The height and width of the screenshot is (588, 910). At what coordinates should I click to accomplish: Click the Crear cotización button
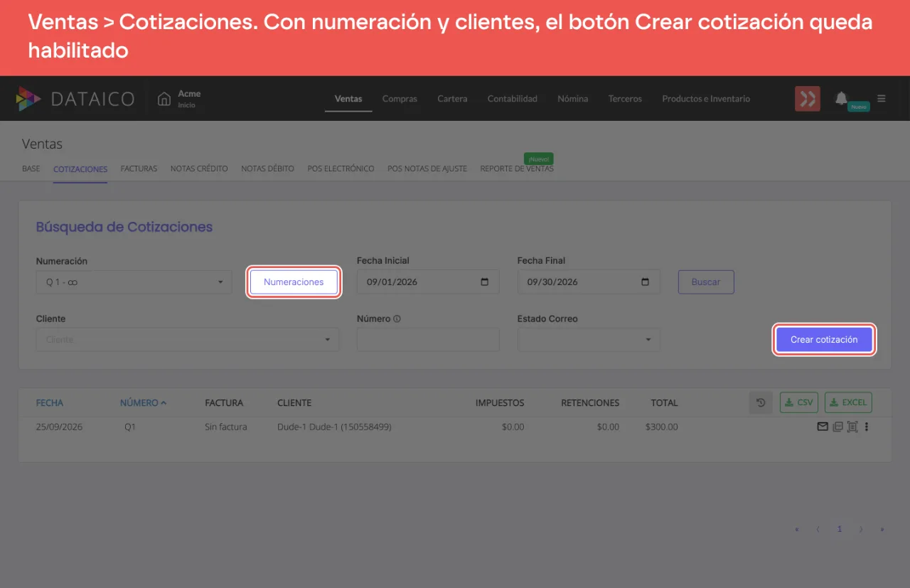[824, 339]
